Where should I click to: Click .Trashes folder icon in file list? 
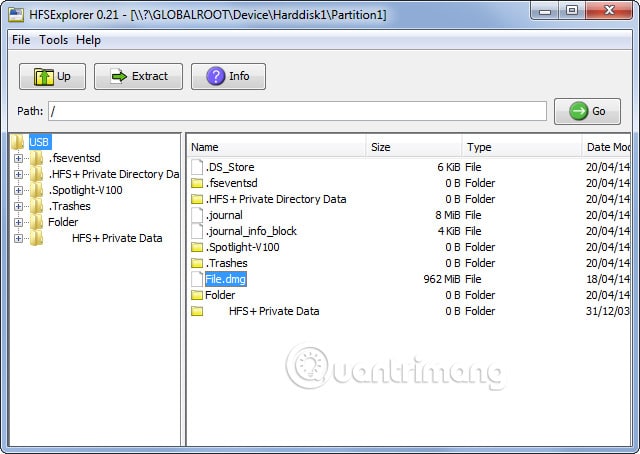pyautogui.click(x=197, y=263)
